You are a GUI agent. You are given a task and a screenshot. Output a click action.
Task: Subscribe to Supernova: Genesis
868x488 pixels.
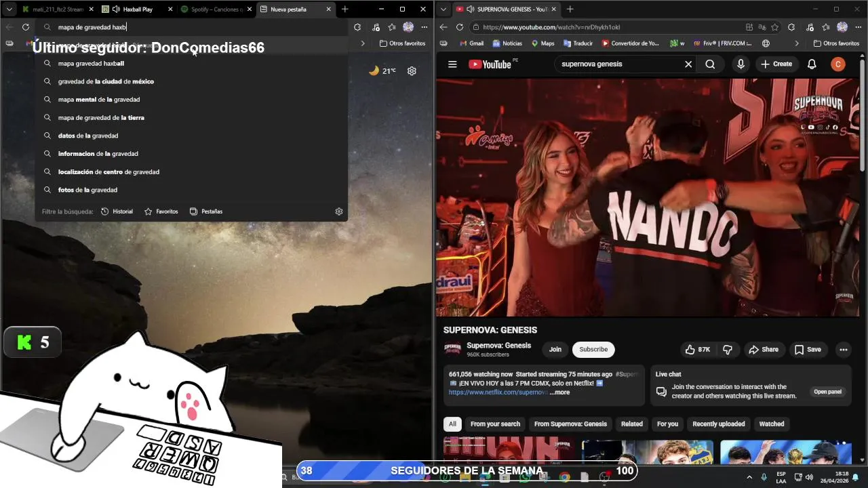pyautogui.click(x=593, y=350)
